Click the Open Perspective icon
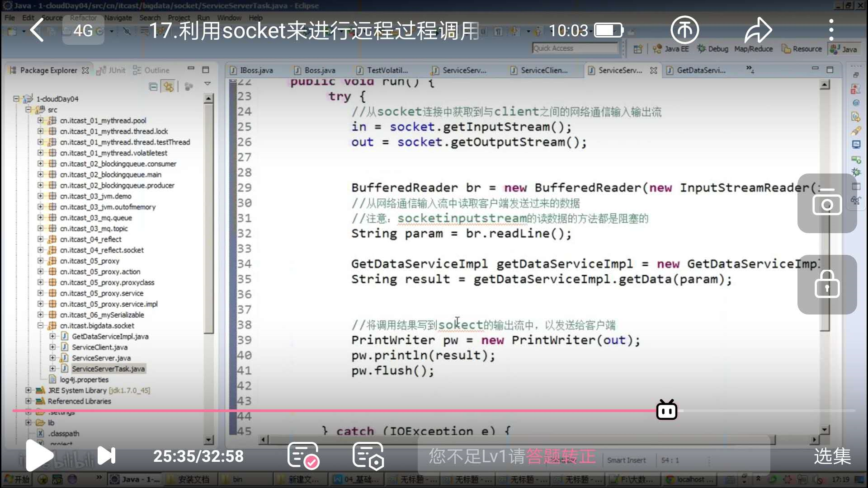868x488 pixels. (637, 49)
